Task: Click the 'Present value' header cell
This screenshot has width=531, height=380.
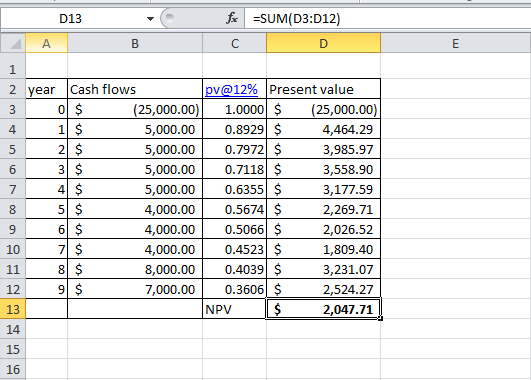Action: [x=323, y=89]
